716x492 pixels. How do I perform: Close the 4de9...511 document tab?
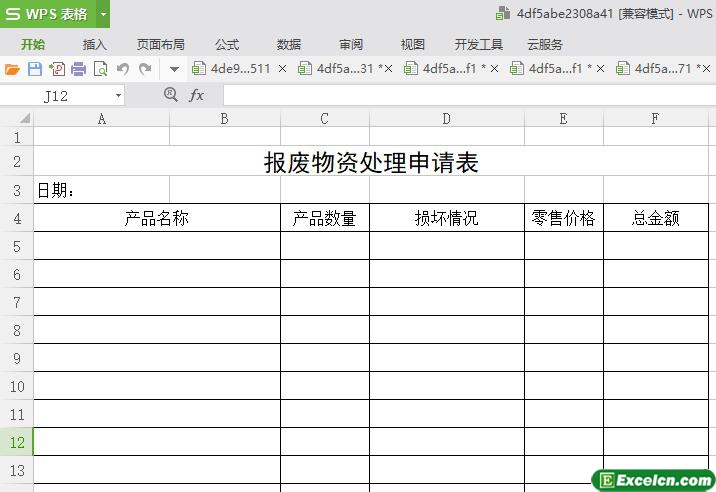(x=283, y=69)
